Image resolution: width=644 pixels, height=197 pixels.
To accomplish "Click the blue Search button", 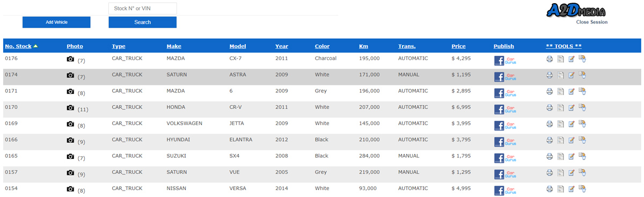I will point(143,22).
